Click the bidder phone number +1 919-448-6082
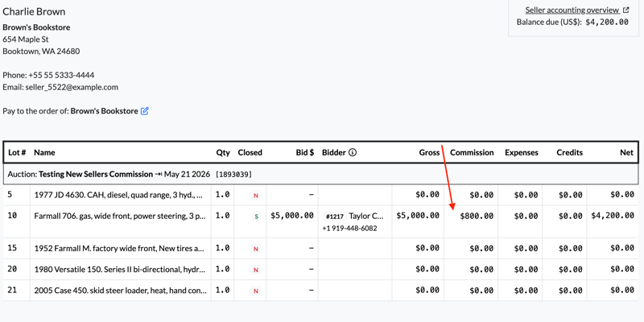The image size is (644, 322). pos(349,229)
